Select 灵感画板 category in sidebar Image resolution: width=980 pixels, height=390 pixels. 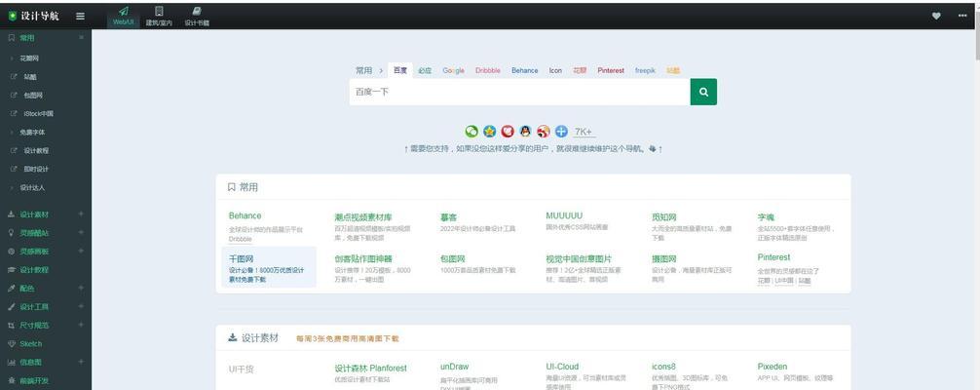pos(34,251)
